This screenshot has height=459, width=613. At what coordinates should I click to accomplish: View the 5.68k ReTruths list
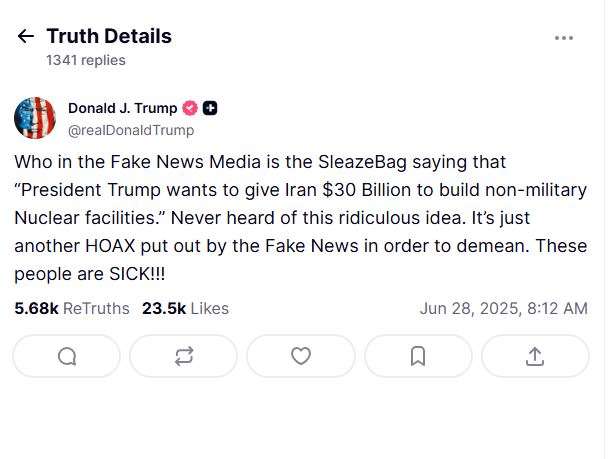72,309
